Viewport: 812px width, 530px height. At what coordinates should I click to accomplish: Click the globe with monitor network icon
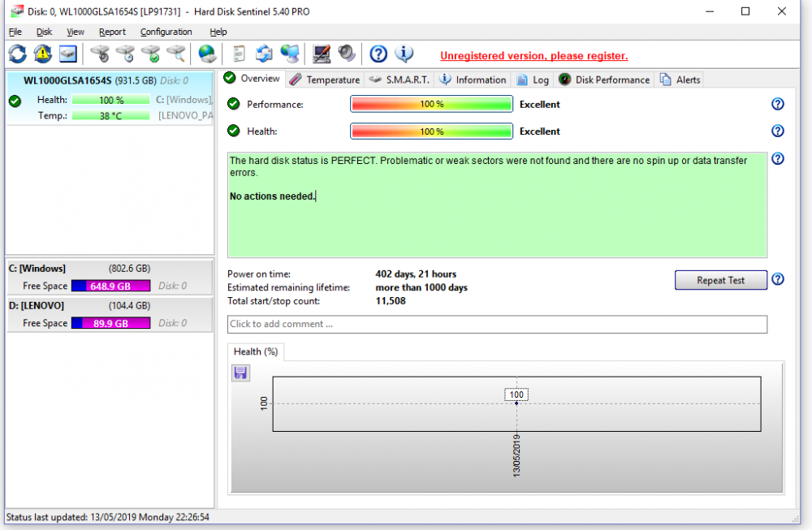tap(290, 54)
